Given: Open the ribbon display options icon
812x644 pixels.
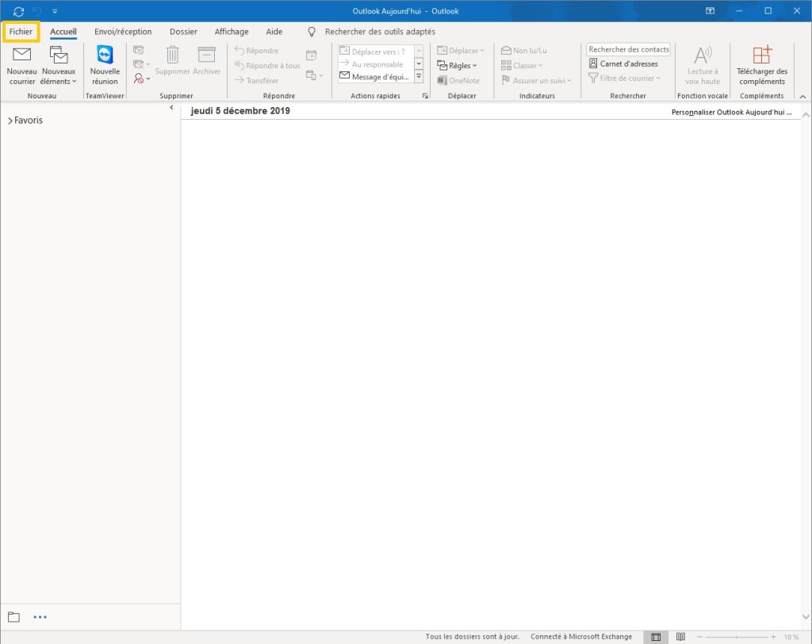Looking at the screenshot, I should (x=710, y=11).
